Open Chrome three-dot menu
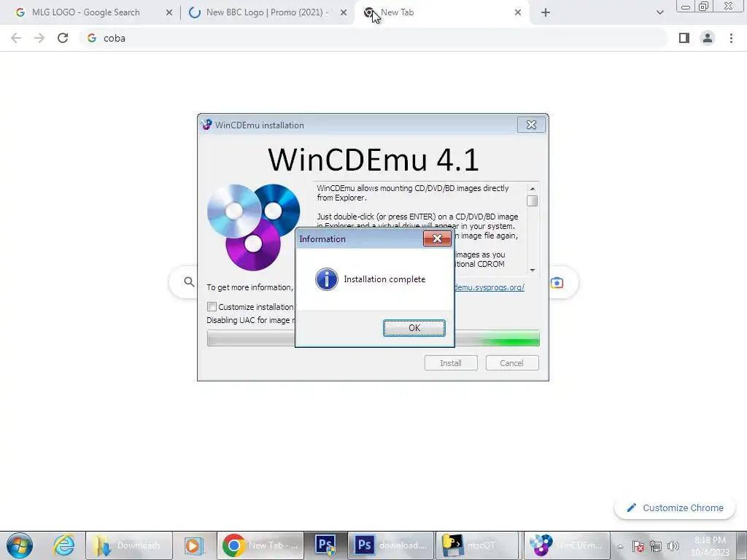This screenshot has width=747, height=560. (x=731, y=38)
